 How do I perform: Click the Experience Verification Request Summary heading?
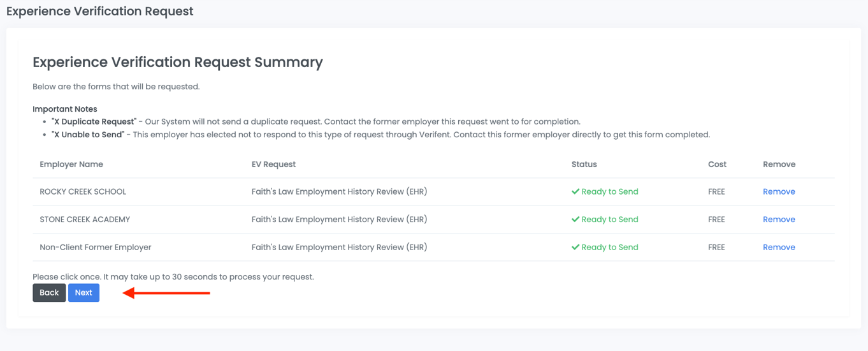click(x=178, y=62)
